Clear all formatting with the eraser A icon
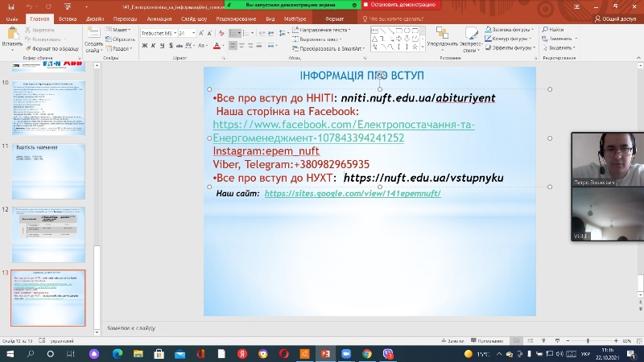 [x=221, y=33]
